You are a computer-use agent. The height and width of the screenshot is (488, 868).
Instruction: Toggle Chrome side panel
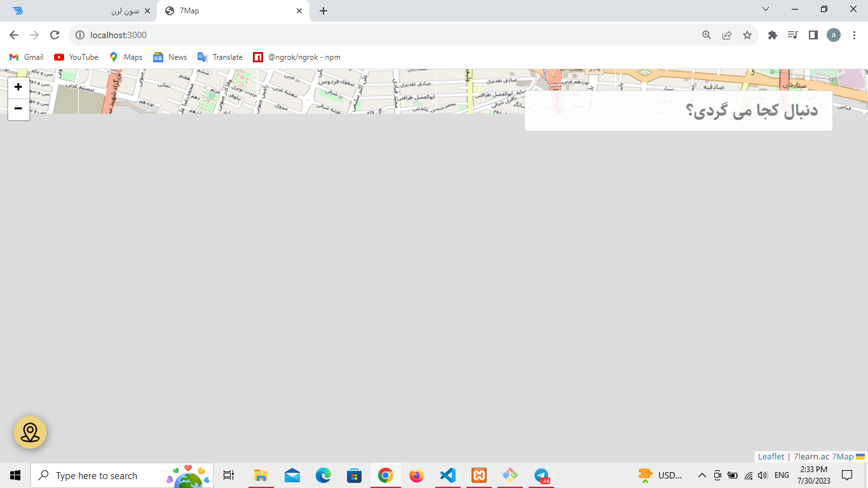[x=813, y=35]
